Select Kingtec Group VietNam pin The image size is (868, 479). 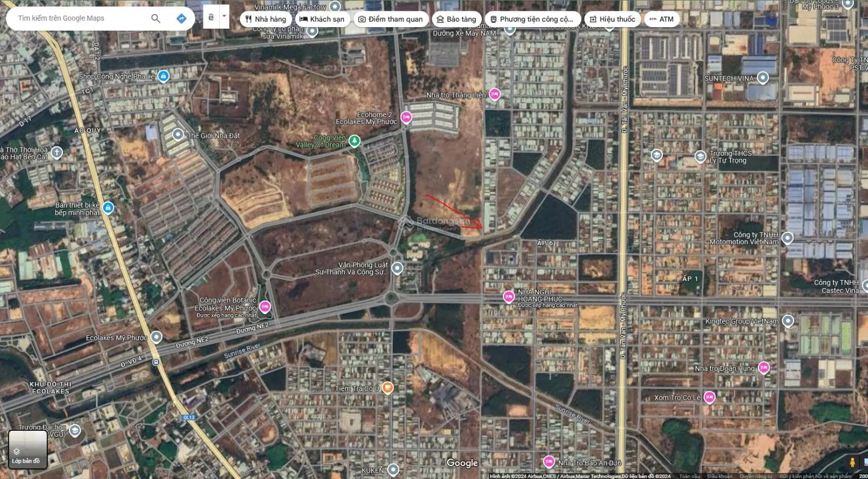coord(788,321)
